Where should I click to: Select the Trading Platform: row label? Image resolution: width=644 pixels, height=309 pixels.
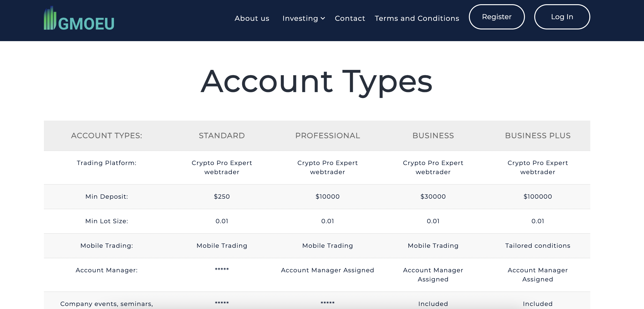(106, 163)
